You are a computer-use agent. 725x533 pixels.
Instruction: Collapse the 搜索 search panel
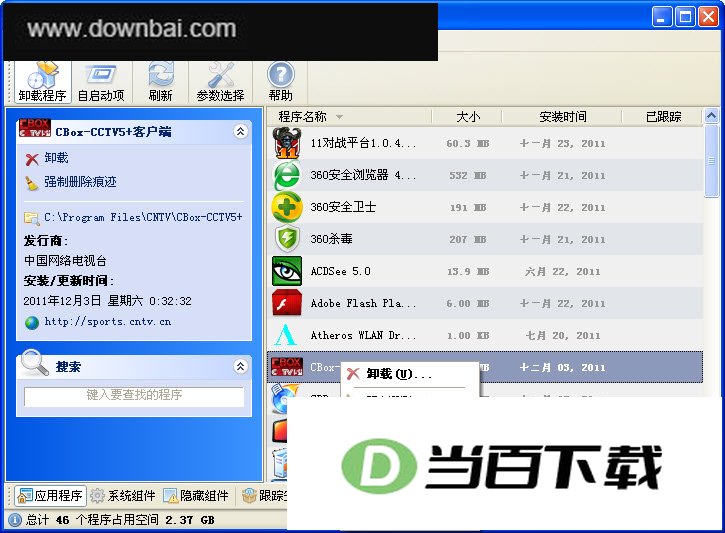(240, 367)
